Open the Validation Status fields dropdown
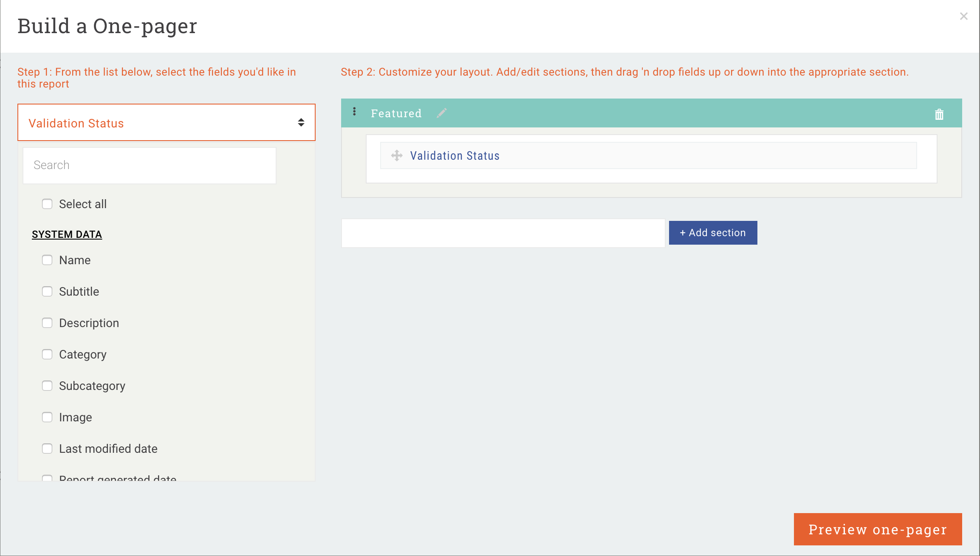 point(166,122)
